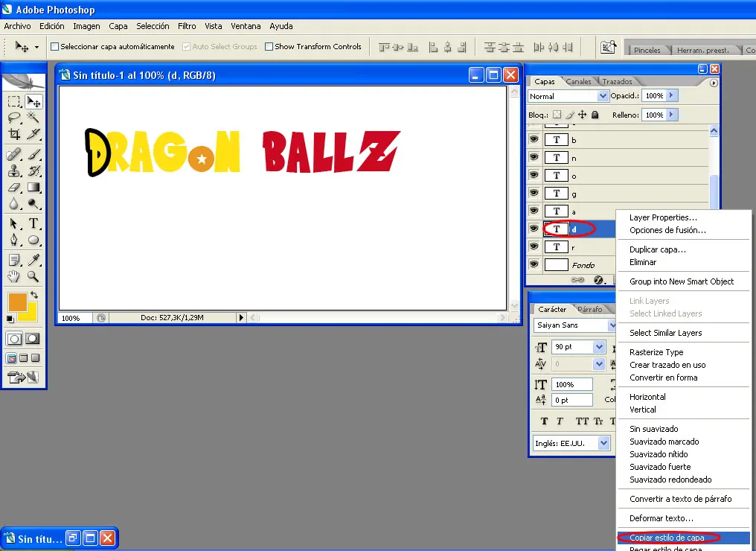This screenshot has width=756, height=551.
Task: Select the Gradient tool
Action: 33,187
